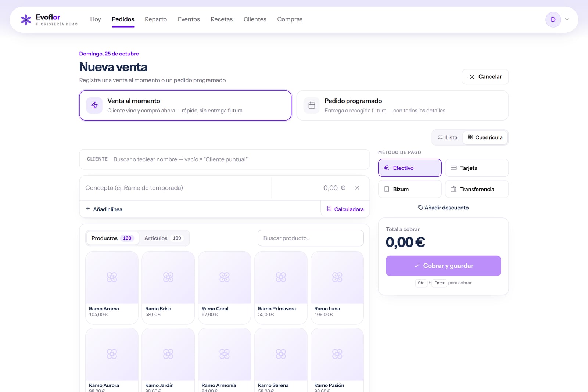This screenshot has width=588, height=392.
Task: Click the Evoflor flower logo icon
Action: tap(26, 19)
